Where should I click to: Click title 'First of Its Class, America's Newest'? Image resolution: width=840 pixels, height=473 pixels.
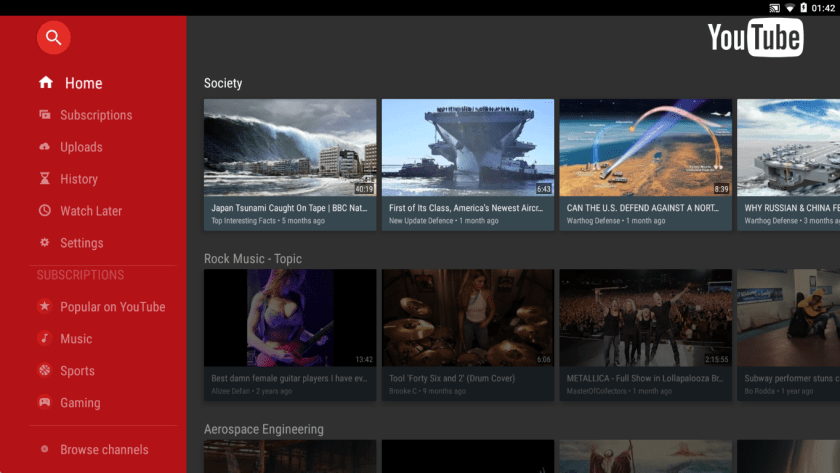click(x=466, y=208)
